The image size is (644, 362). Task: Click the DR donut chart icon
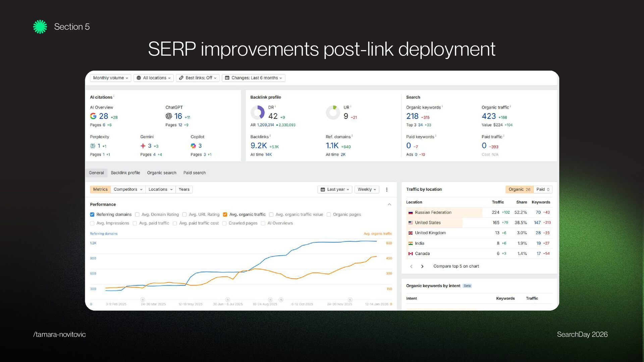[x=258, y=113]
